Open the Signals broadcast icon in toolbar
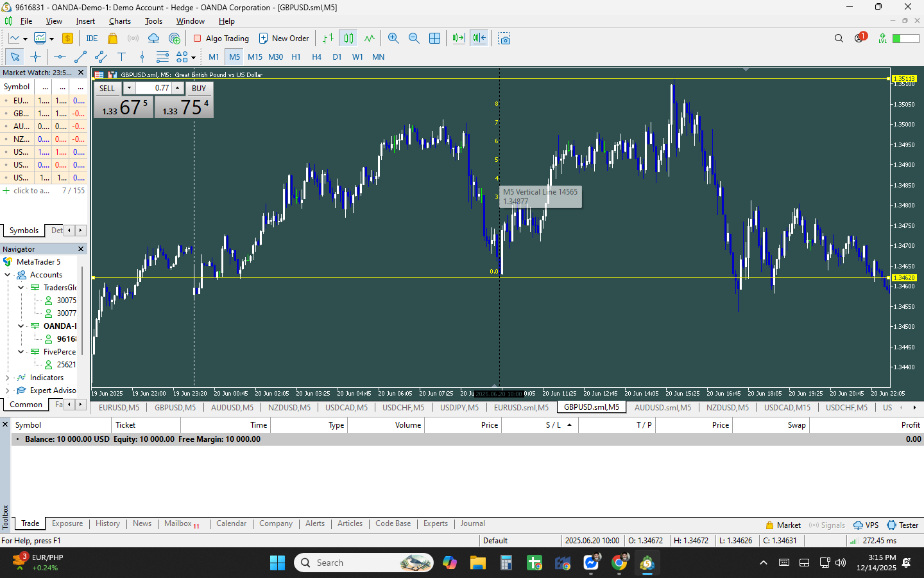Image resolution: width=924 pixels, height=578 pixels. [133, 39]
